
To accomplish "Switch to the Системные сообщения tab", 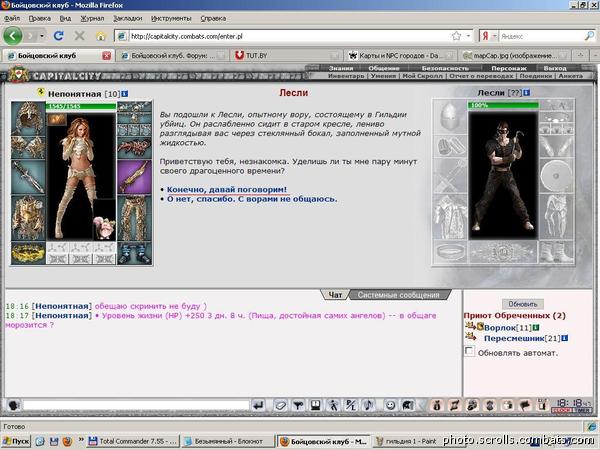I will tap(398, 295).
